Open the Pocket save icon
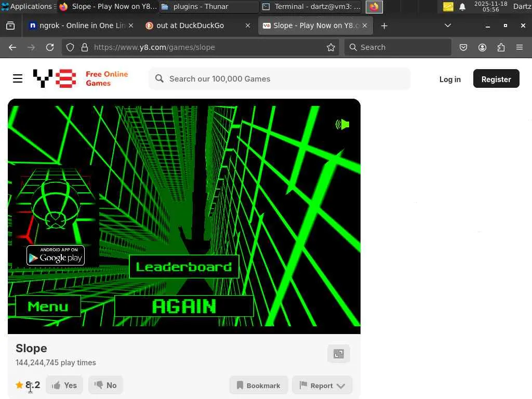 tap(463, 47)
